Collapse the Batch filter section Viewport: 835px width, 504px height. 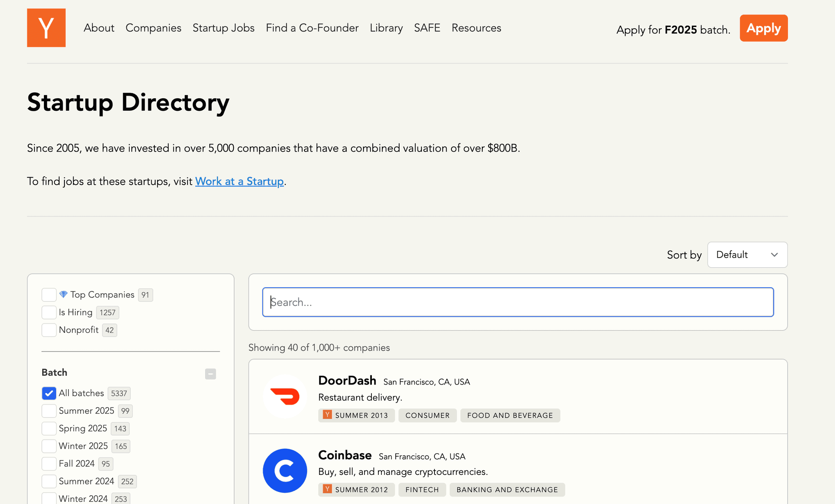[210, 374]
